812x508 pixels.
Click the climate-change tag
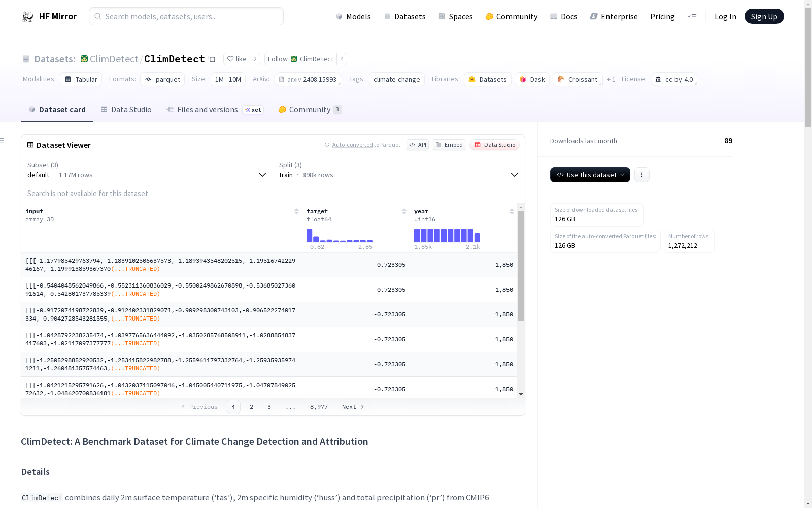(x=397, y=79)
